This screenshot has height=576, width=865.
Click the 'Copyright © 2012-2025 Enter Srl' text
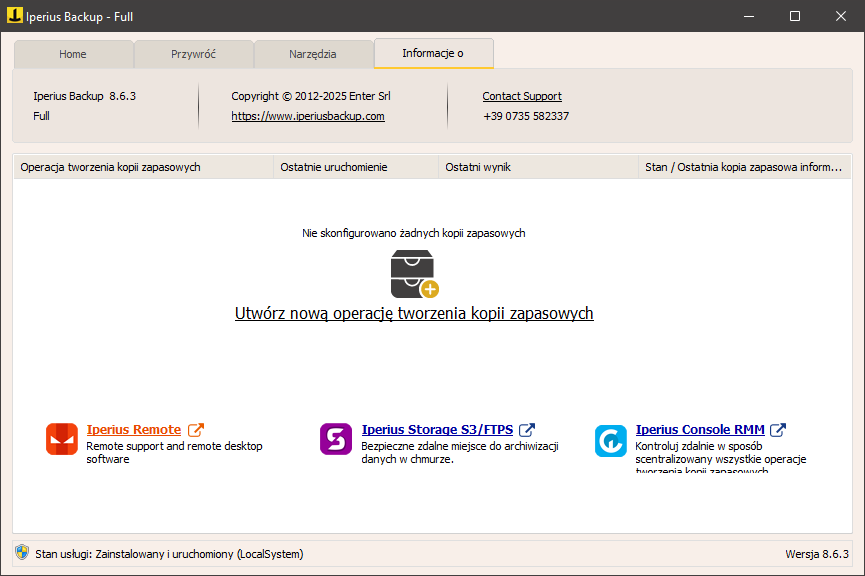point(311,96)
